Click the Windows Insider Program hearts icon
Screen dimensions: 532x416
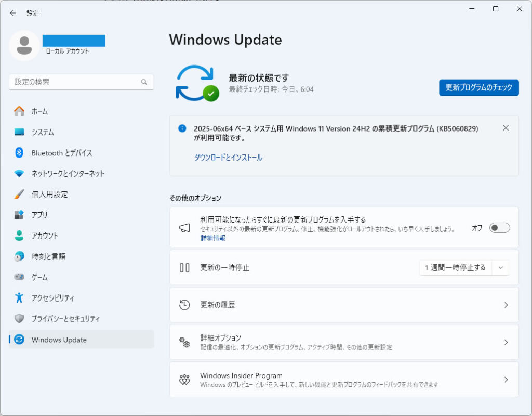pos(184,379)
